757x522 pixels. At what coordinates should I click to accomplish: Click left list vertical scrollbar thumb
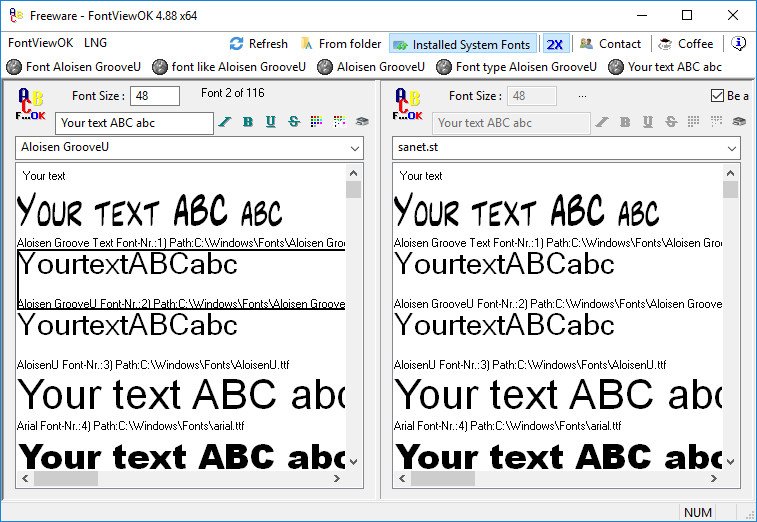point(353,190)
